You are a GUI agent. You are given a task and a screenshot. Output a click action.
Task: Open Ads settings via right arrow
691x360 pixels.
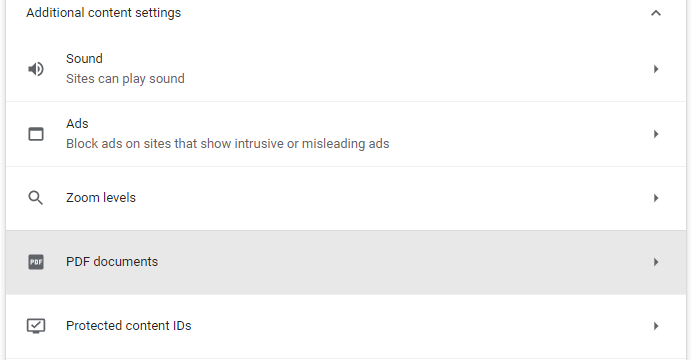[x=656, y=134]
